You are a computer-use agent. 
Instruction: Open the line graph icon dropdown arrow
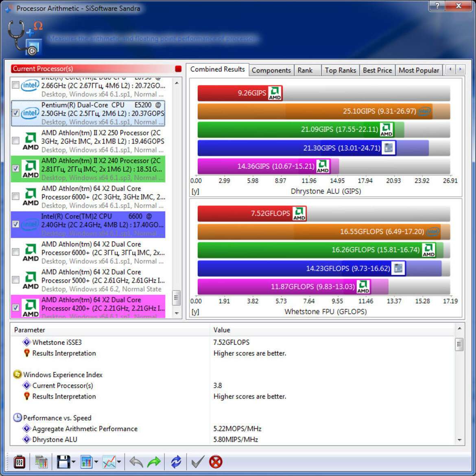[x=119, y=462]
